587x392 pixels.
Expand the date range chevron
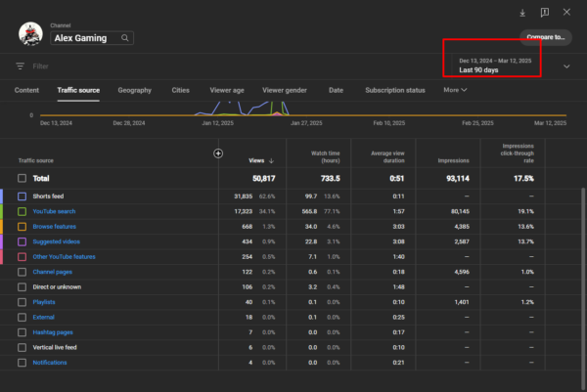point(566,66)
